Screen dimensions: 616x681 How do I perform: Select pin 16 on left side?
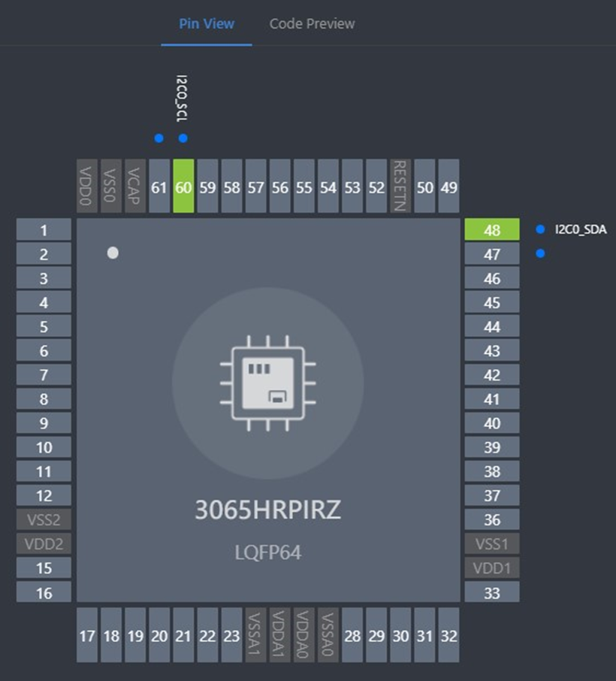click(x=44, y=593)
